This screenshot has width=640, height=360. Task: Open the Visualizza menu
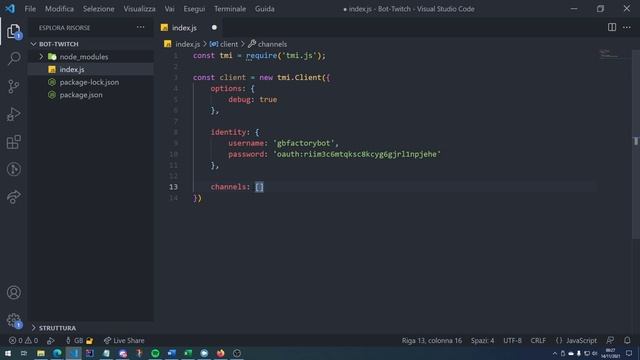click(139, 9)
